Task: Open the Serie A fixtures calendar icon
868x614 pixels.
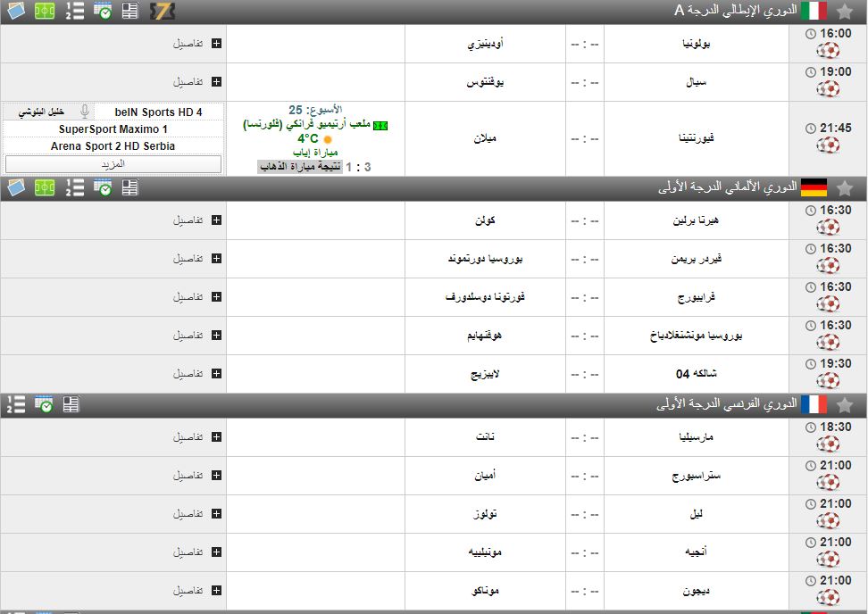Action: pyautogui.click(x=103, y=11)
